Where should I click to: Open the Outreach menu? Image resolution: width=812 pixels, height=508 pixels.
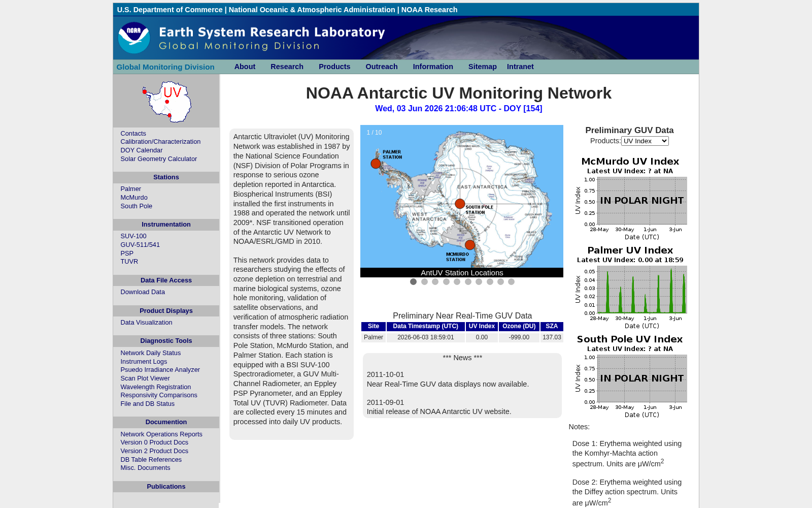tap(382, 67)
